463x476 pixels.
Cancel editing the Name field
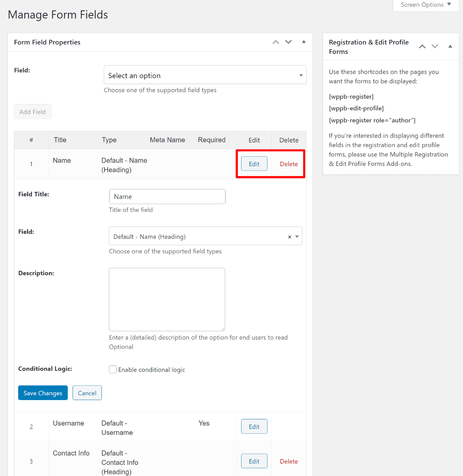(87, 393)
